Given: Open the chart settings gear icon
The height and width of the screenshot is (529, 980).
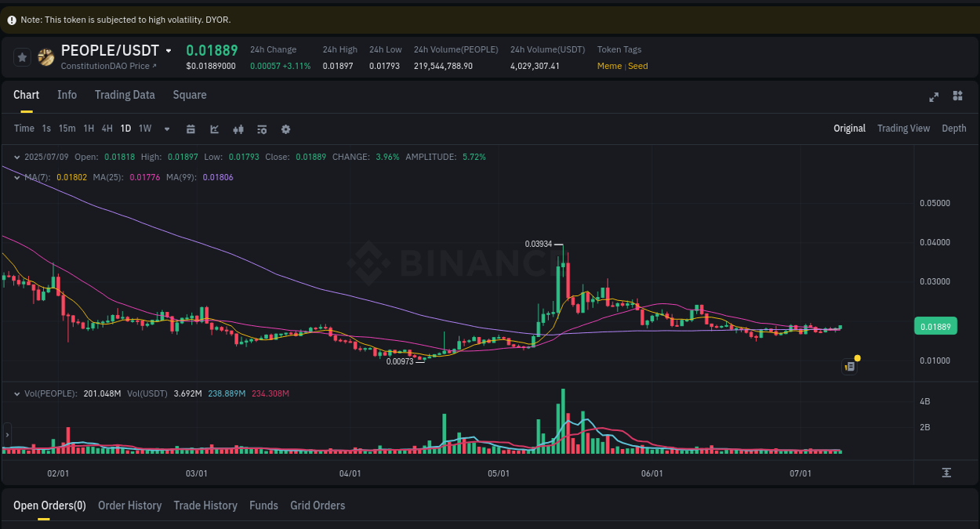Looking at the screenshot, I should pos(285,129).
